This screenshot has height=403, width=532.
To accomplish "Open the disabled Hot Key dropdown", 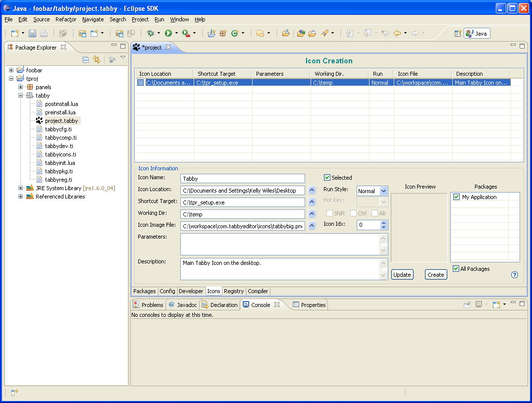I will (383, 202).
